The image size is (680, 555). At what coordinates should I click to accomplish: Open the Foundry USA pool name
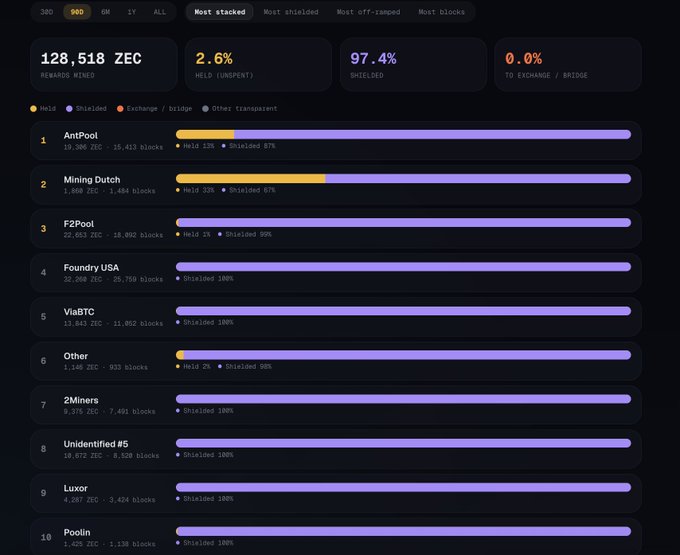(x=91, y=268)
